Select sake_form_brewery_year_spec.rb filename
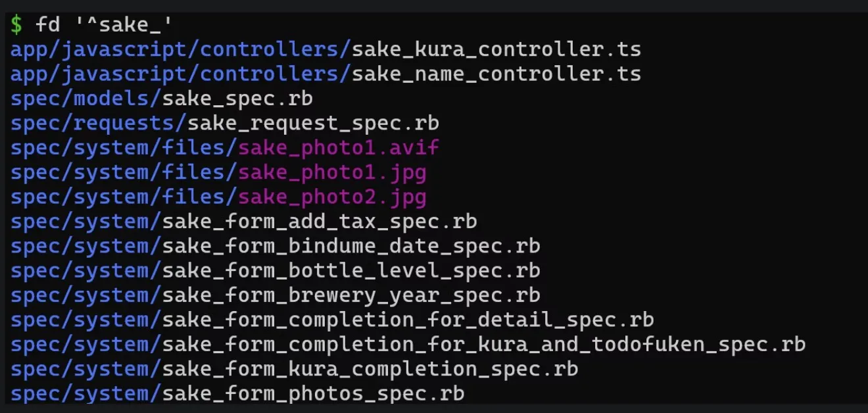This screenshot has width=868, height=413. (350, 295)
